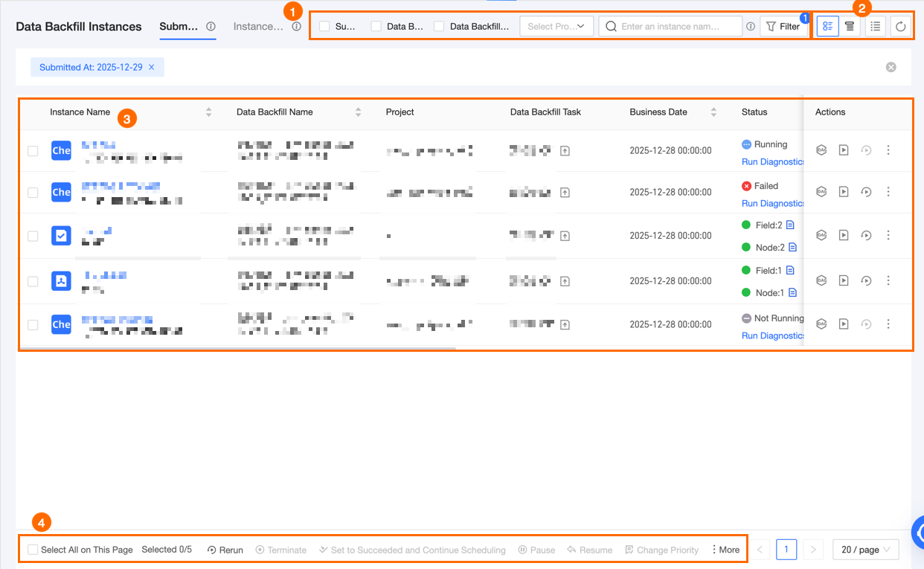Click the run play icon in the Failed row
924x569 pixels.
tap(844, 191)
